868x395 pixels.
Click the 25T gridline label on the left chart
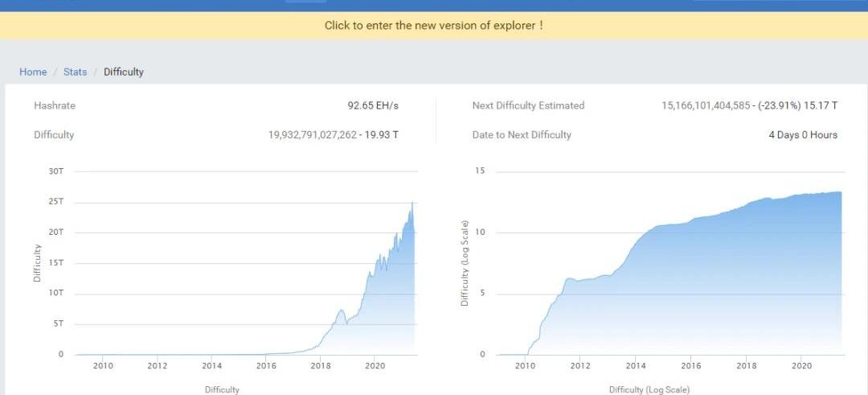coord(56,201)
